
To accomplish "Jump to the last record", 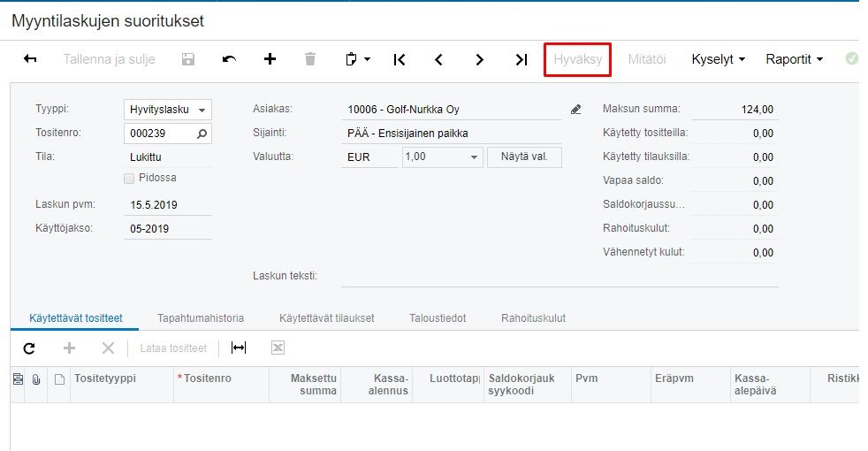I will pyautogui.click(x=522, y=59).
